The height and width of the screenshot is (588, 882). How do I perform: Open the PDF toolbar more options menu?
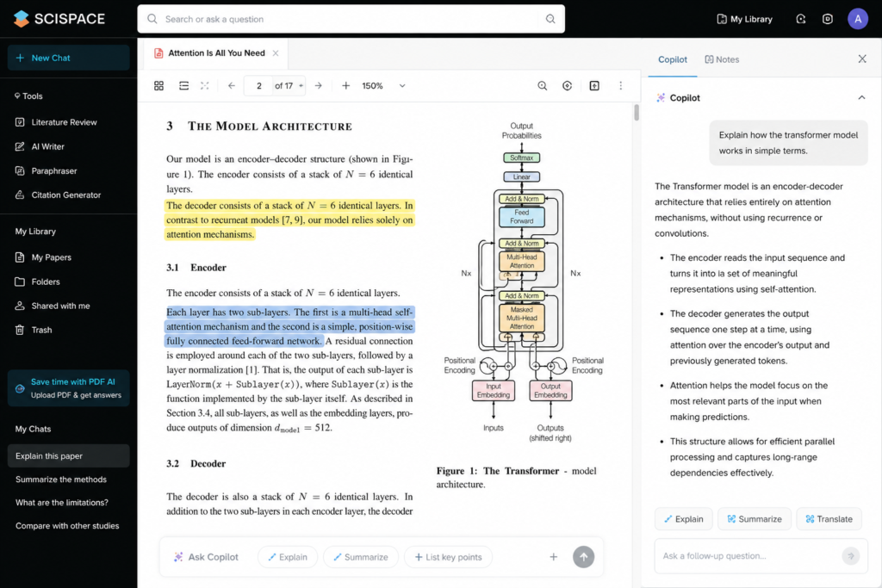(621, 85)
